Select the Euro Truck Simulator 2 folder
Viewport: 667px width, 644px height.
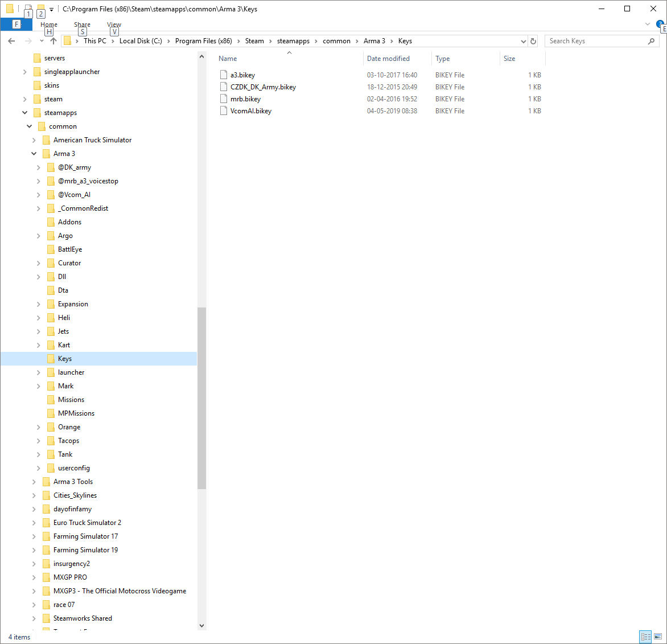87,523
